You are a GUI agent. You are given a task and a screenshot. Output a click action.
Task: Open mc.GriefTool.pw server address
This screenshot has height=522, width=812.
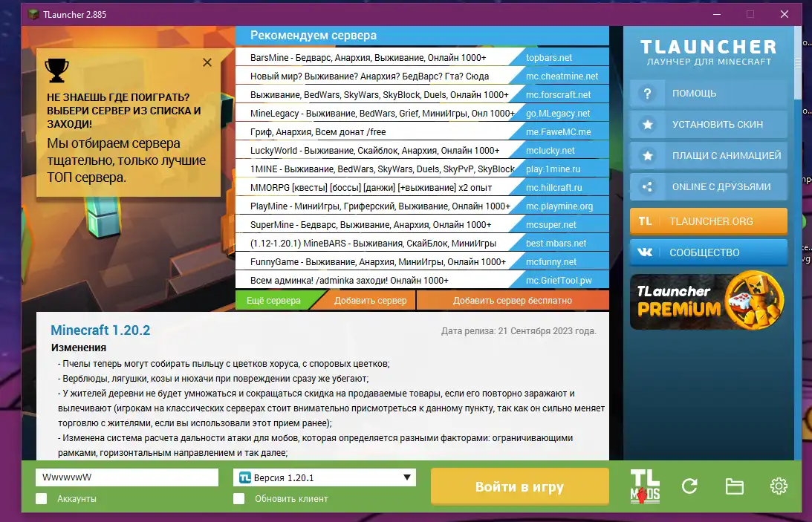[559, 281]
